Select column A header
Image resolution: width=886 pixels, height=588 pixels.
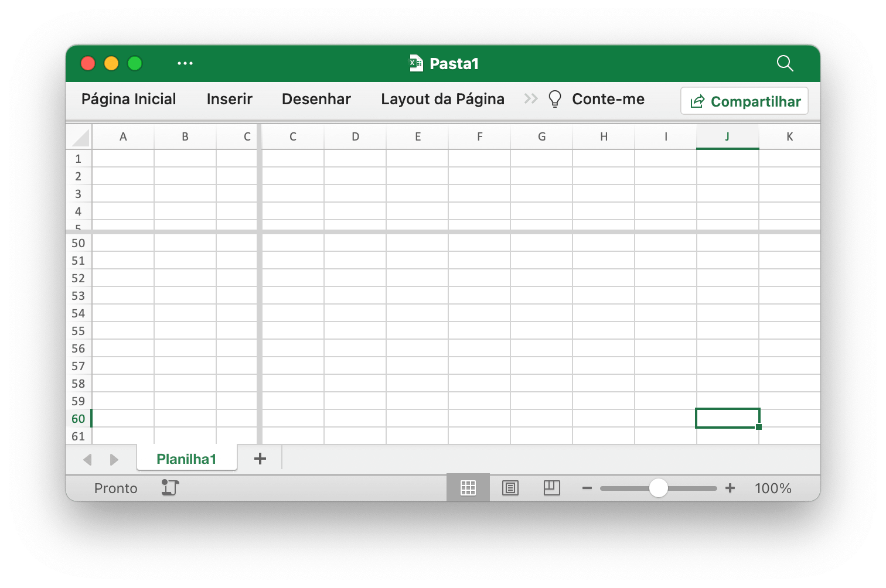pyautogui.click(x=123, y=137)
